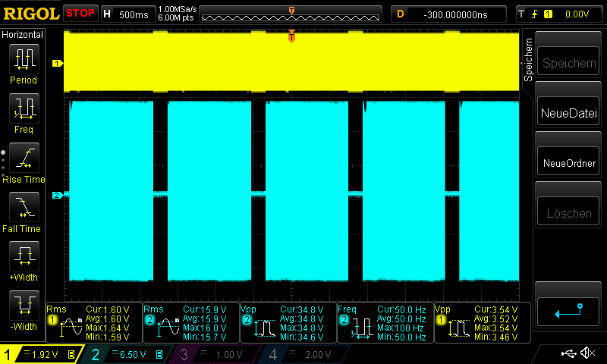Click the Avg:3.52 V value
The image size is (607, 364).
(x=496, y=319)
